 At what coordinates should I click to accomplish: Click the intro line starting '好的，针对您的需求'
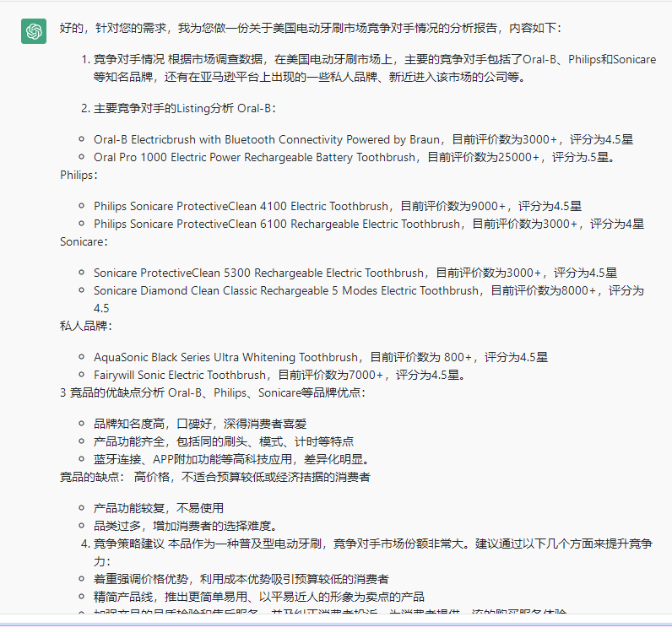tap(311, 29)
